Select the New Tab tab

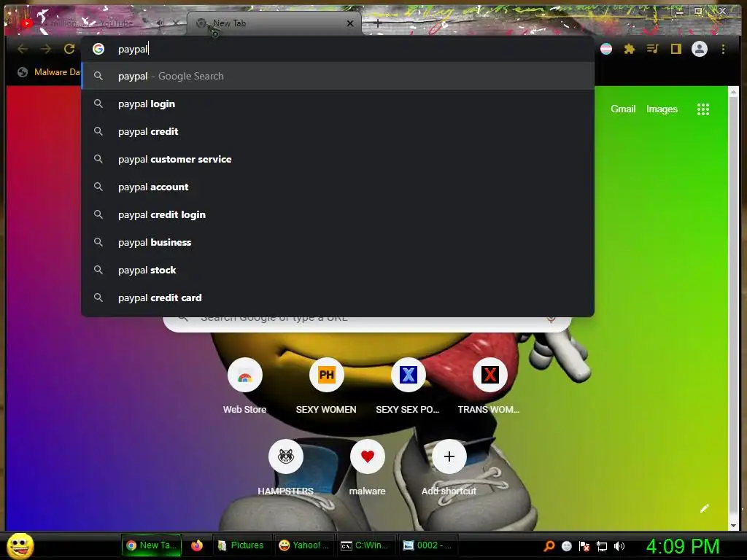(274, 23)
